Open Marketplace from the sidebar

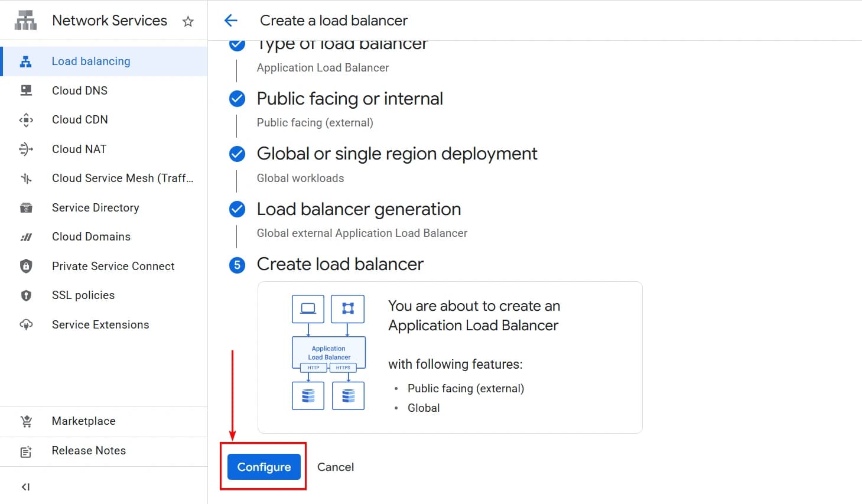[83, 421]
